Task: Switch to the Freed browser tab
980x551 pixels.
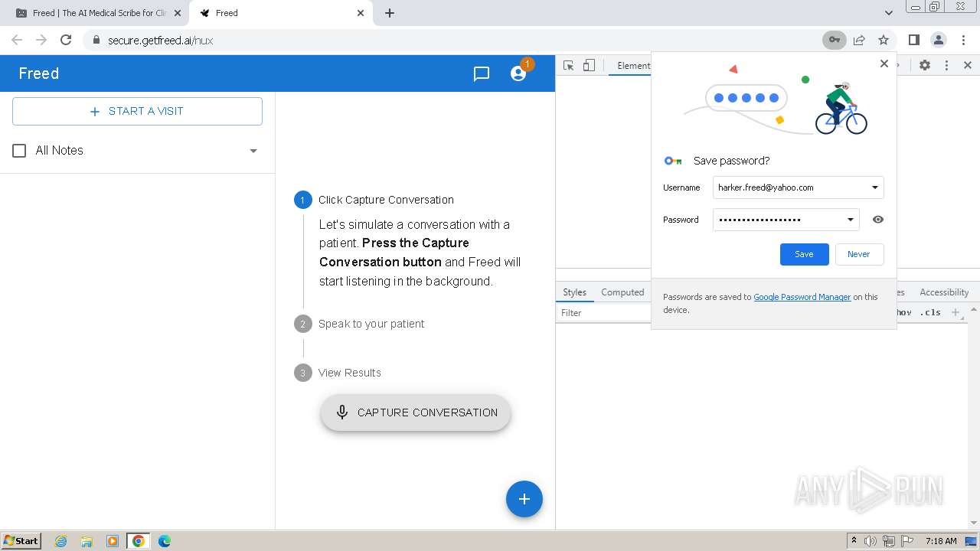Action: click(282, 13)
